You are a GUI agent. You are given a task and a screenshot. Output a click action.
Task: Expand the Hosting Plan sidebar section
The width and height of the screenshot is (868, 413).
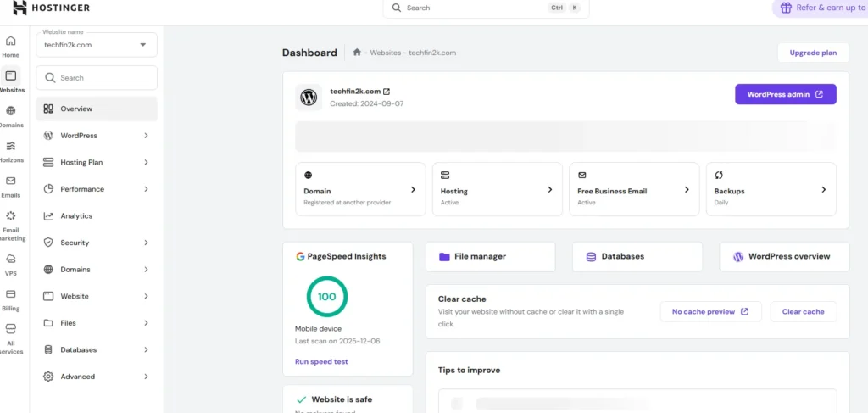coord(146,162)
